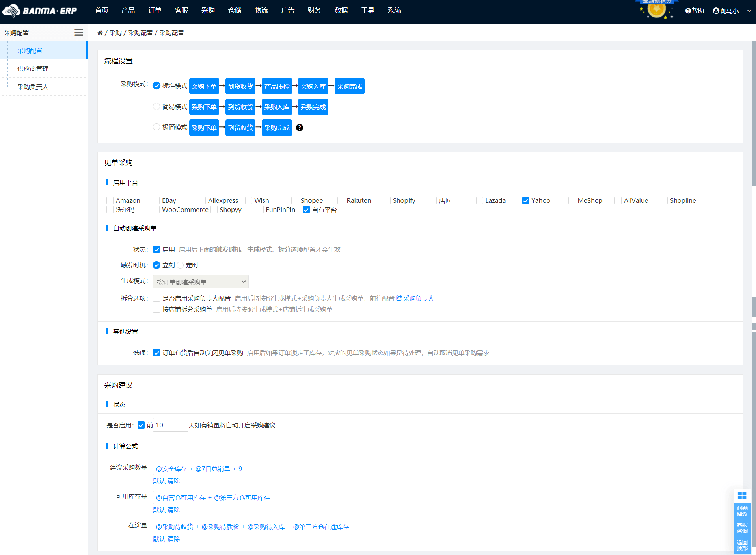756x555 pixels.
Task: Open the 产品 menu
Action: [128, 10]
